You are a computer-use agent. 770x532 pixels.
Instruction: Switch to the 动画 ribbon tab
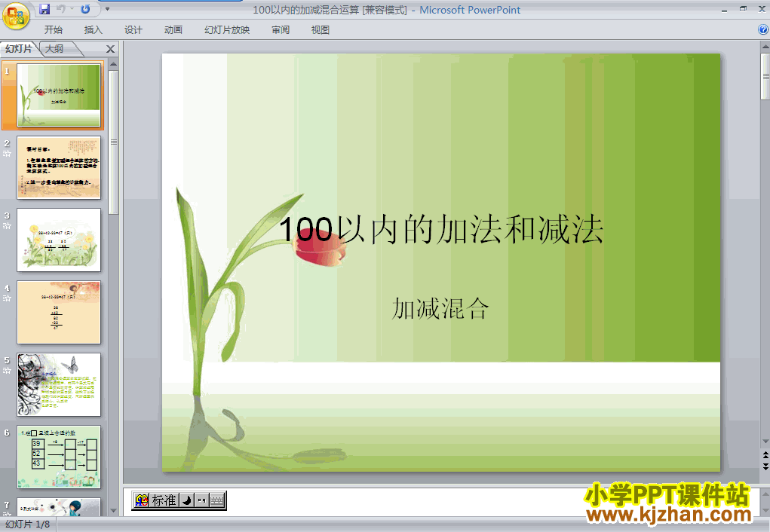click(x=173, y=30)
